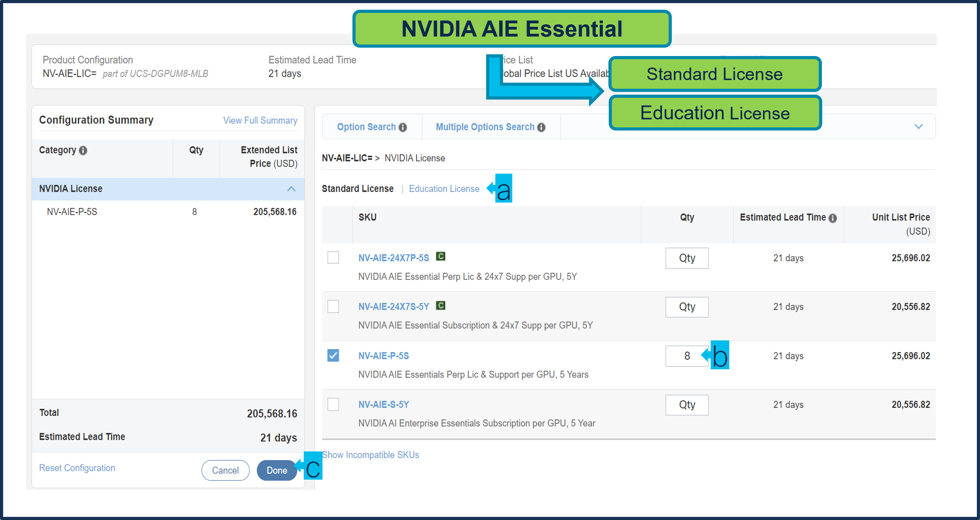Click the Category info icon

[x=83, y=150]
